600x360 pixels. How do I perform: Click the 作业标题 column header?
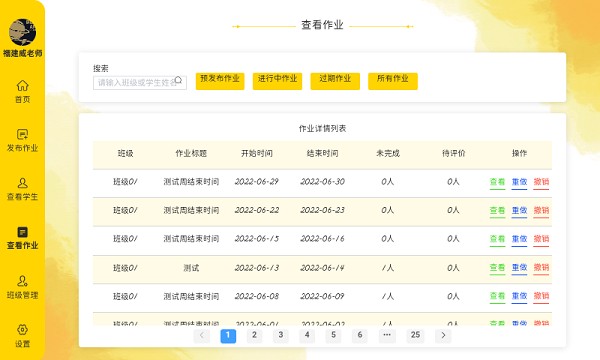191,153
